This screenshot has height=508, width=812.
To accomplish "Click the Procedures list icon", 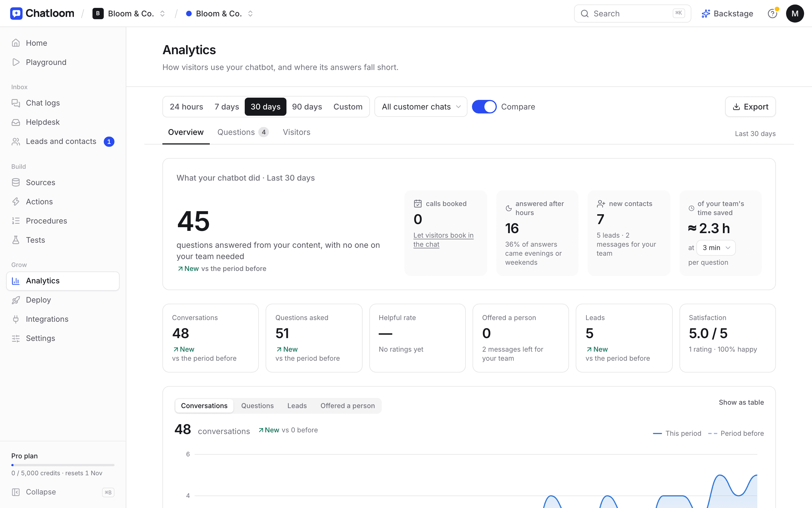I will click(x=16, y=221).
